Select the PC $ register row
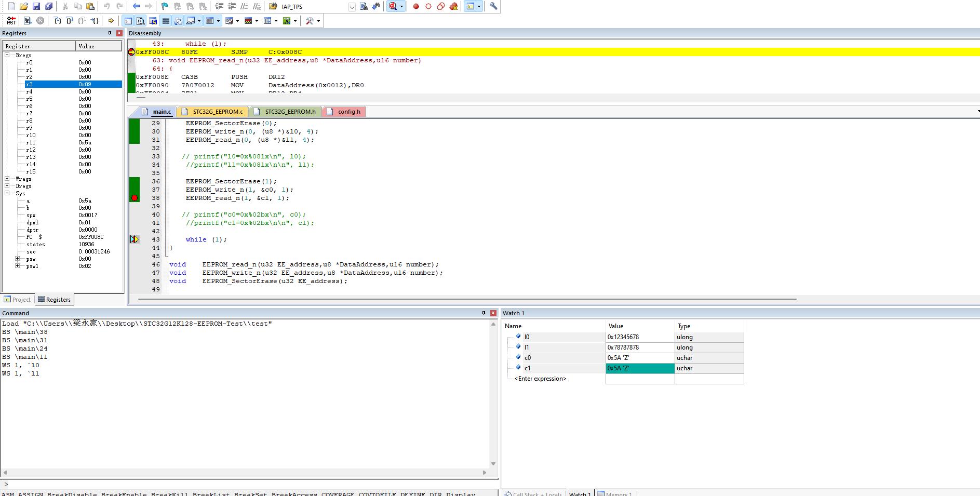The image size is (980, 496). click(x=73, y=237)
